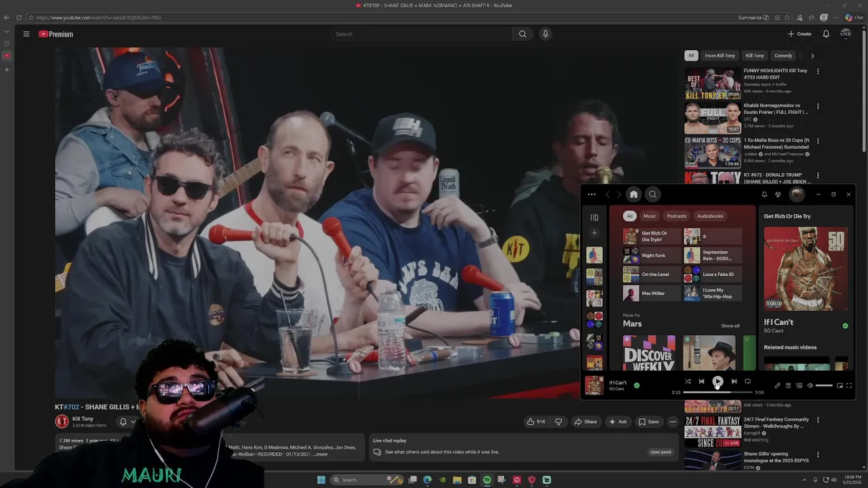
Task: Go to YouTube Premium home logo
Action: click(56, 34)
